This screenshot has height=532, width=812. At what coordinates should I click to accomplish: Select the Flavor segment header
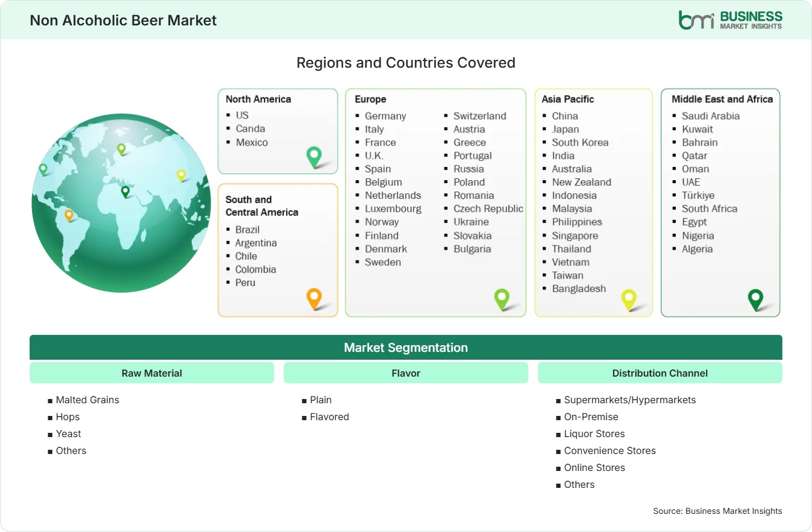(x=406, y=373)
